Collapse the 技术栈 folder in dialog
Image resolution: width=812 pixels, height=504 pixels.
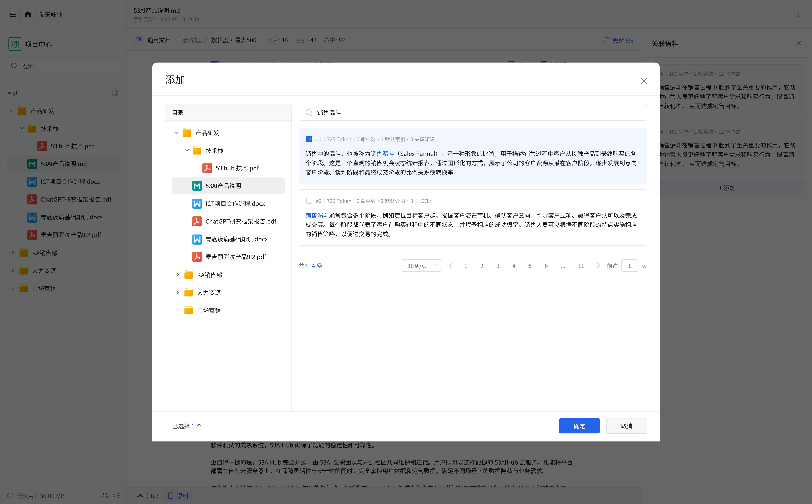coord(187,150)
